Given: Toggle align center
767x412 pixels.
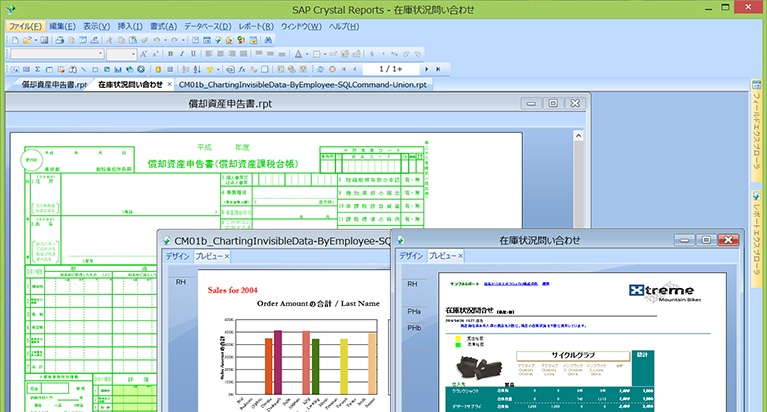Looking at the screenshot, I should click(x=221, y=54).
